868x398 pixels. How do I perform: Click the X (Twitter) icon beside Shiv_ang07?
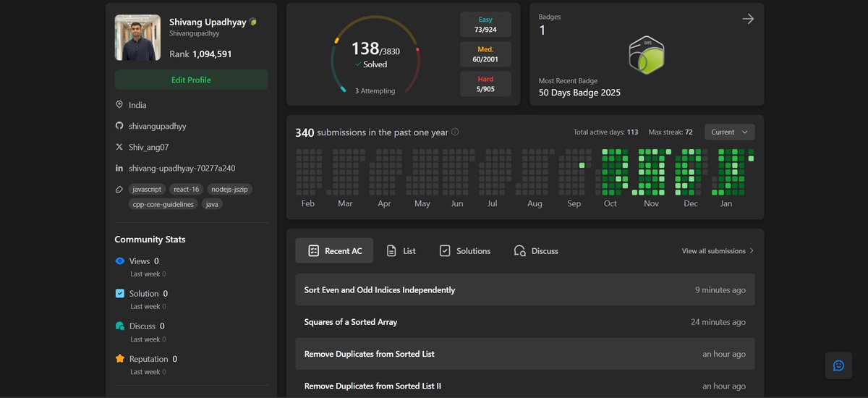pos(119,147)
